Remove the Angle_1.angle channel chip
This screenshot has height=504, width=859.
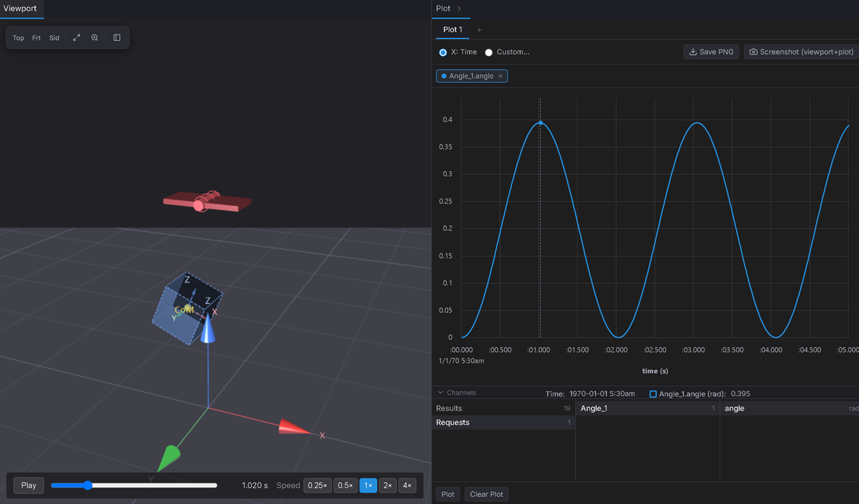click(x=500, y=76)
